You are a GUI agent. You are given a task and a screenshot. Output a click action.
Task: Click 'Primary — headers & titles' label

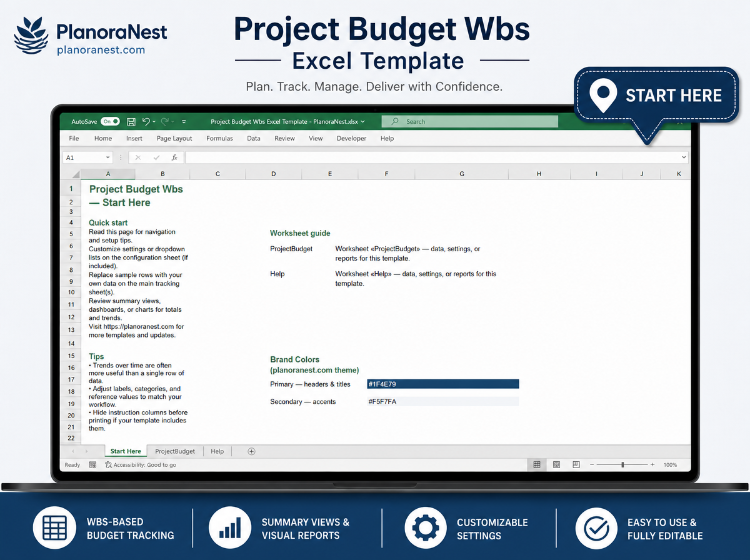(x=311, y=384)
